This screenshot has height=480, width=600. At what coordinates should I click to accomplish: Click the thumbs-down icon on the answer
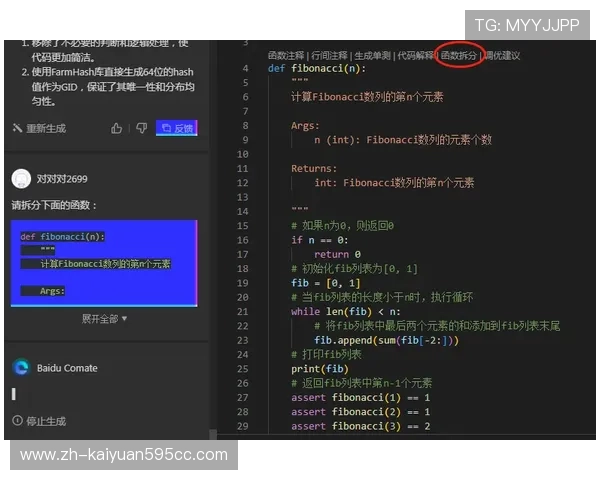pyautogui.click(x=141, y=128)
